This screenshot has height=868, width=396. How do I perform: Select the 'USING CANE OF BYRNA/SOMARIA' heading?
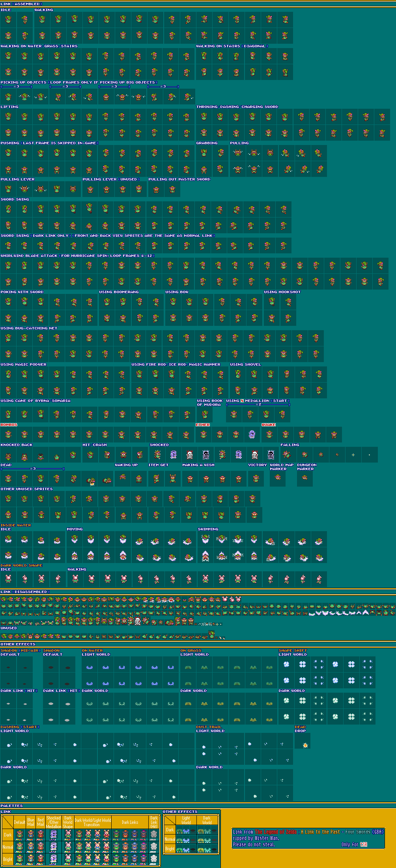point(35,401)
